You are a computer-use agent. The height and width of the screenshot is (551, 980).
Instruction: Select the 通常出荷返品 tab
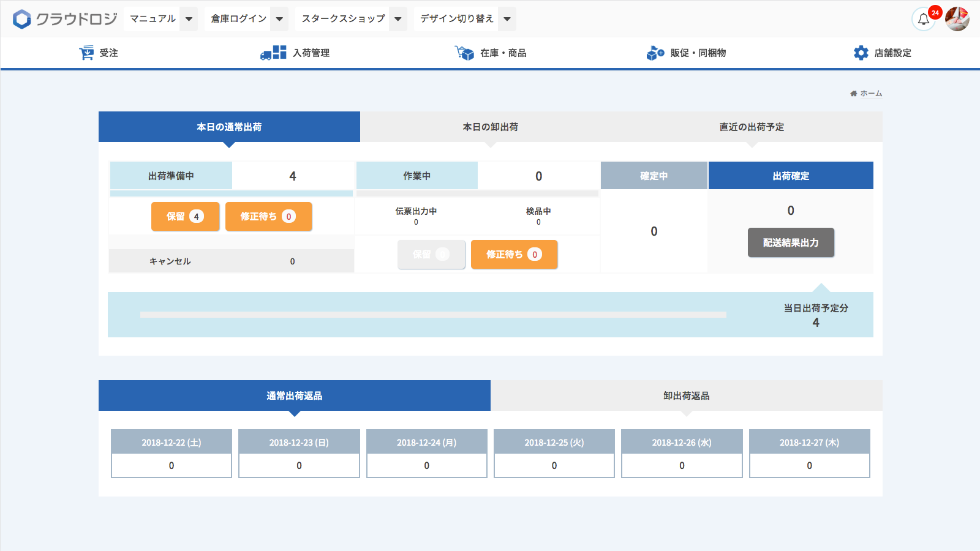[x=295, y=395]
